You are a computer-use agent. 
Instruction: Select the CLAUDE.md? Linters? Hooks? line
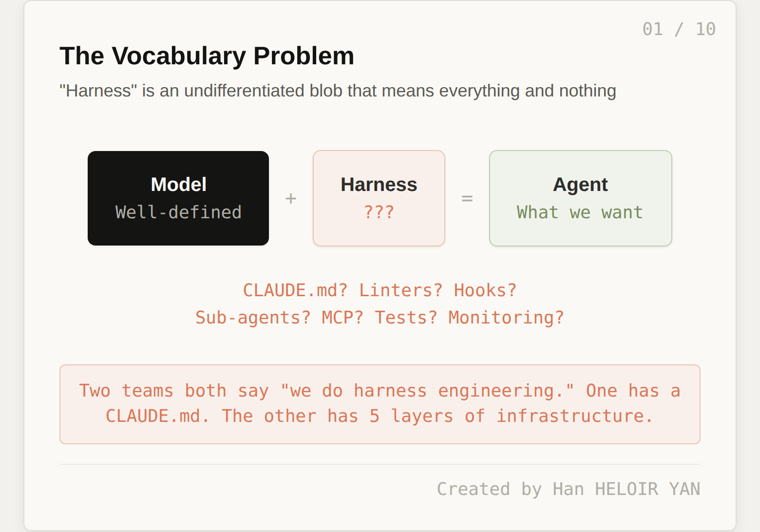[x=379, y=290]
